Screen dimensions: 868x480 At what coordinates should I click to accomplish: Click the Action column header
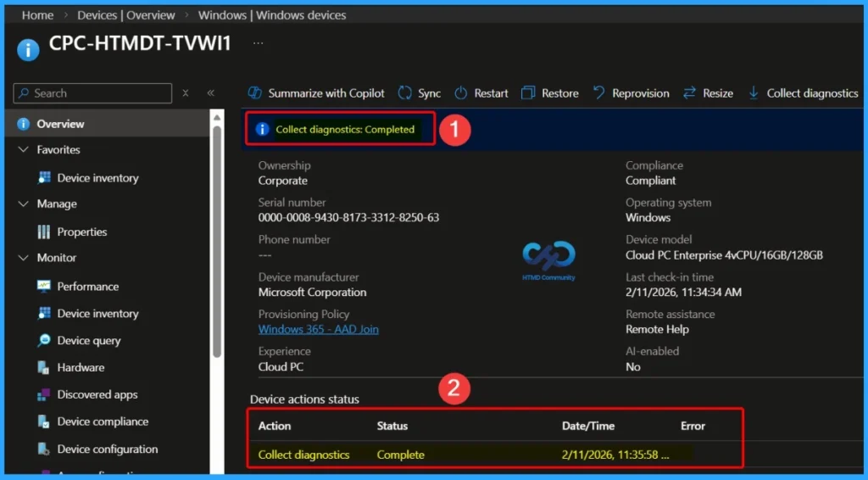click(x=275, y=426)
